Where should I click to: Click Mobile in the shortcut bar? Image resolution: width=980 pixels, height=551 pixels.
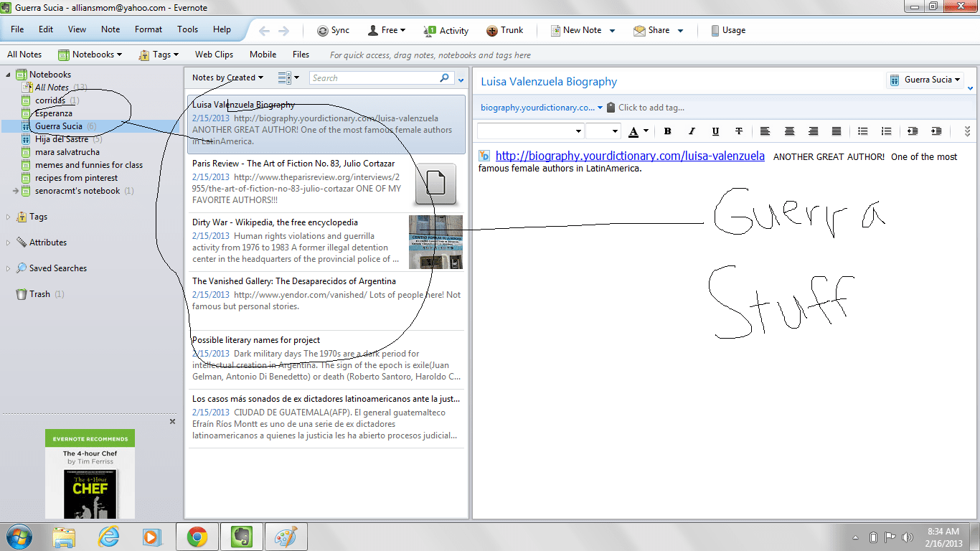(x=263, y=55)
